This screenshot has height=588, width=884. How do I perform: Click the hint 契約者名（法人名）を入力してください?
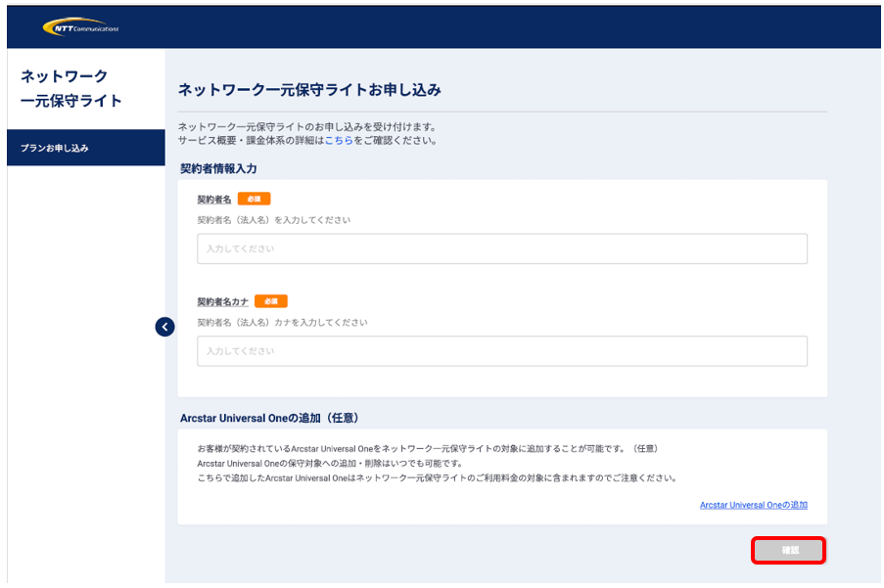coord(273,220)
